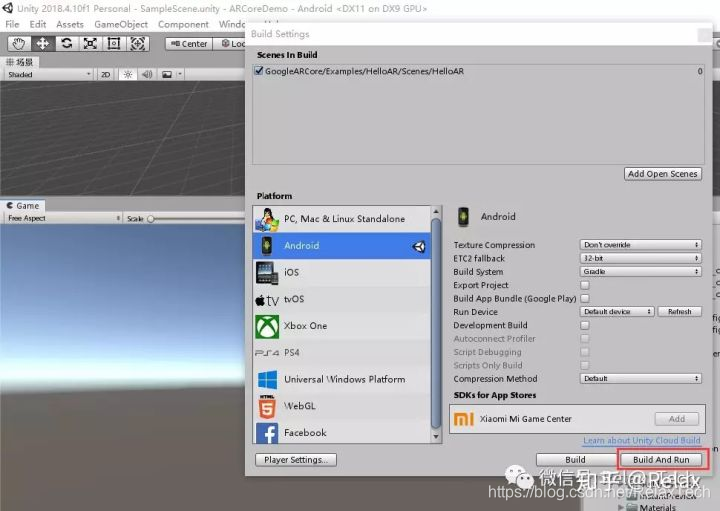Open Texture Compression dropdown

(x=640, y=245)
